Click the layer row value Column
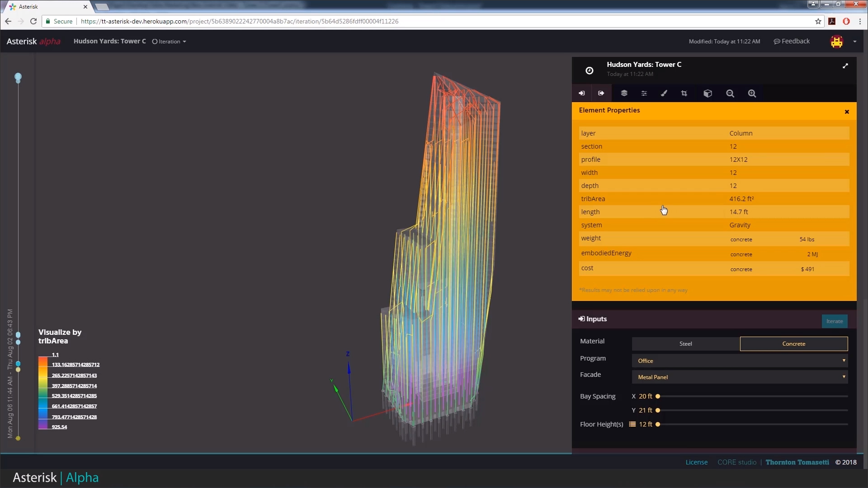 [x=741, y=133]
